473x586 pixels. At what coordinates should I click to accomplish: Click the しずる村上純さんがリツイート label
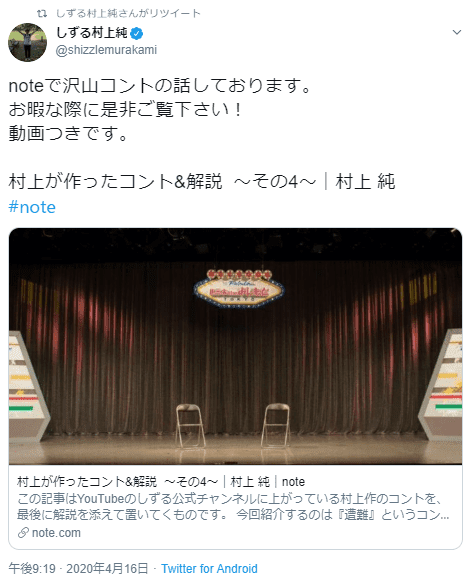pos(128,14)
